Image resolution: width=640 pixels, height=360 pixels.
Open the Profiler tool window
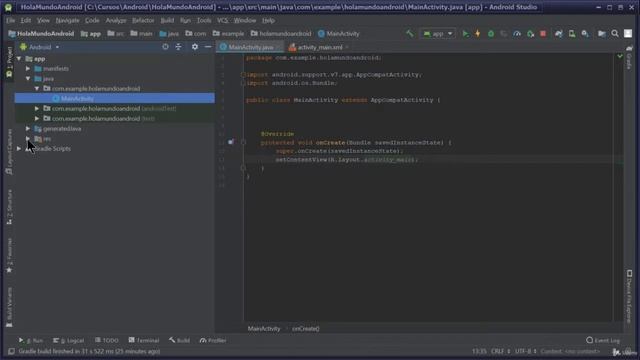[213, 340]
